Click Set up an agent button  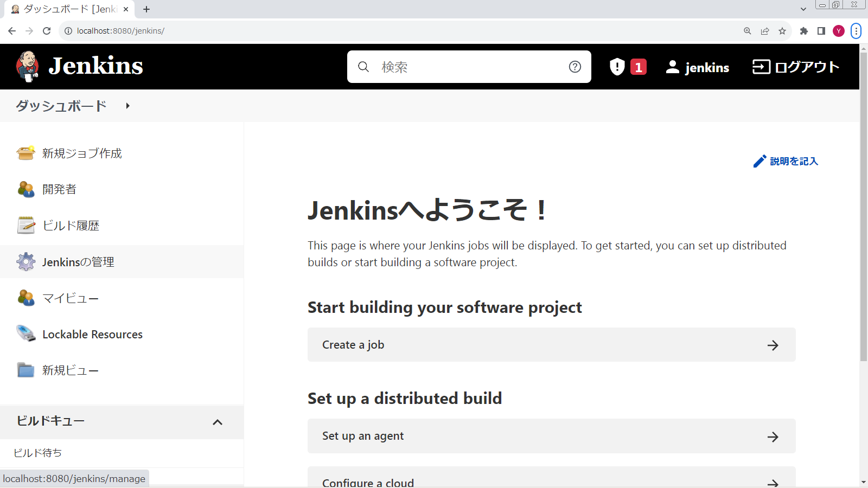pyautogui.click(x=552, y=436)
